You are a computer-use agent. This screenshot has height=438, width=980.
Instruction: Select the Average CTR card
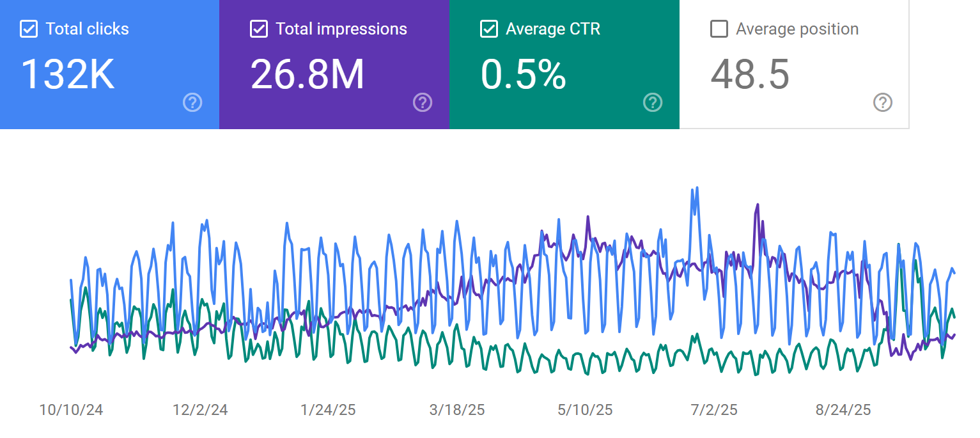coord(564,64)
